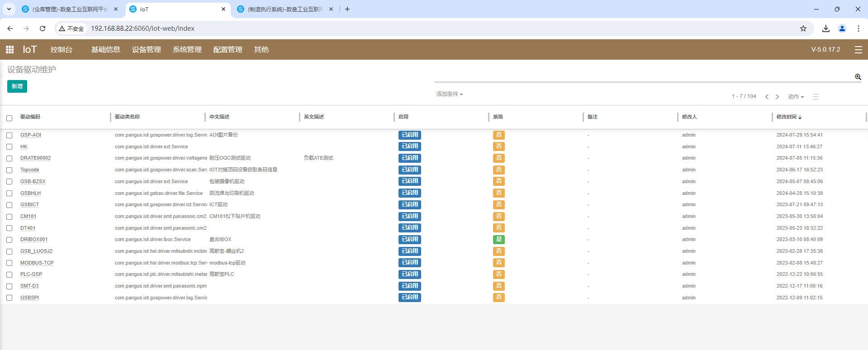Go to next page of results
The image size is (868, 350).
[x=778, y=97]
